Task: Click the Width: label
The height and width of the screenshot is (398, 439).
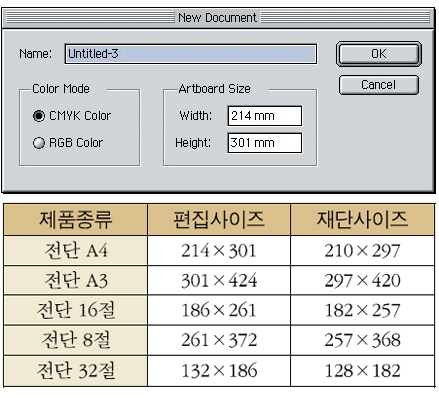Action: [196, 116]
